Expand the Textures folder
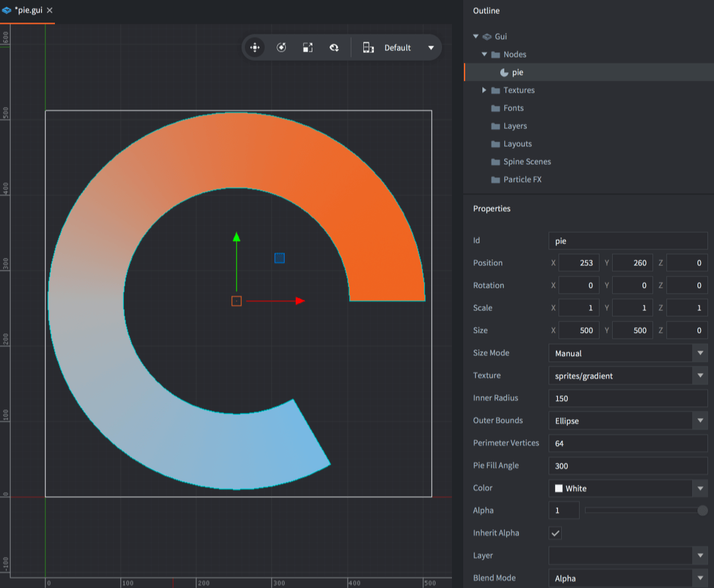The width and height of the screenshot is (714, 588). (484, 90)
